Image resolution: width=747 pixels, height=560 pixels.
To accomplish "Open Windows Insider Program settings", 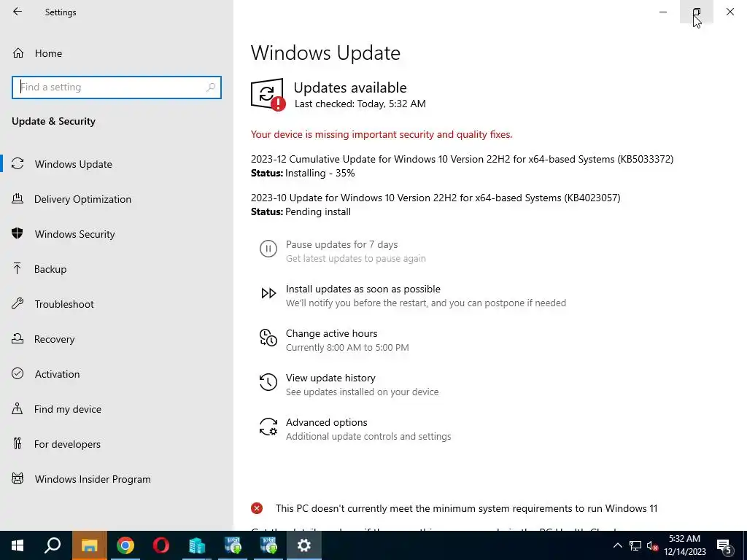I will (93, 479).
